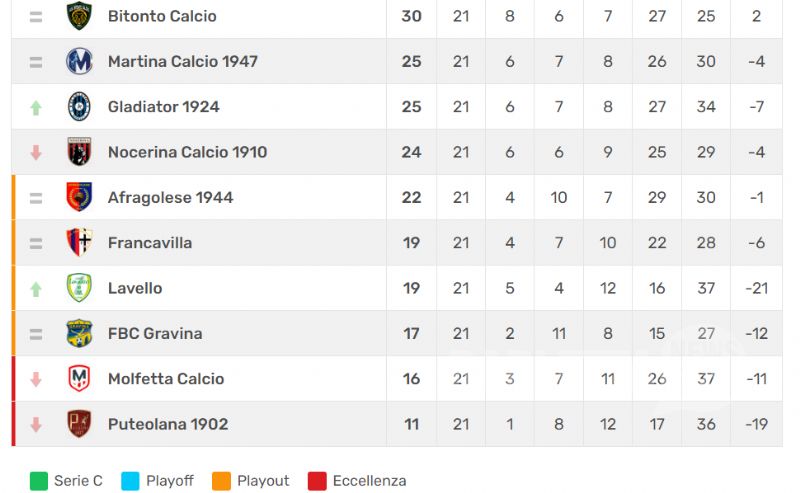The image size is (800, 493).
Task: Click the Afragolese 1944 shield logo
Action: pos(79,197)
